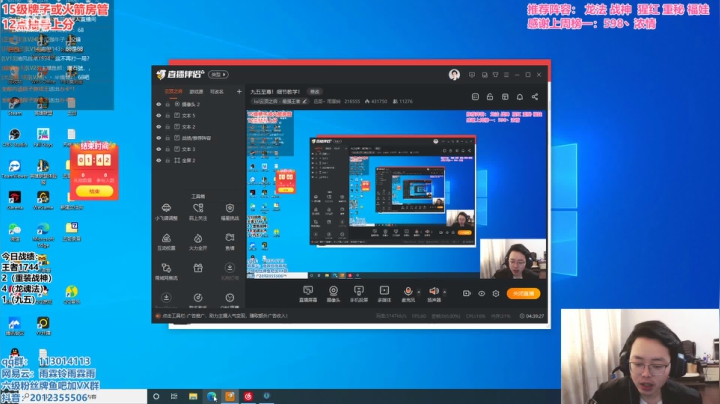This screenshot has width=720, height=404.
Task: Click the video record icon near settings
Action: tap(467, 293)
